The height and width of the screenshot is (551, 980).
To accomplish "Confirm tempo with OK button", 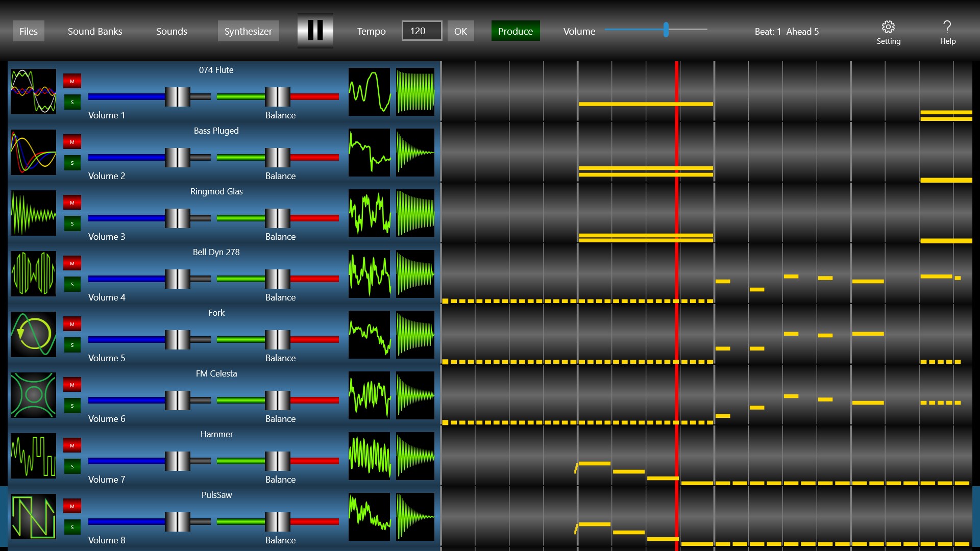I will [x=460, y=31].
